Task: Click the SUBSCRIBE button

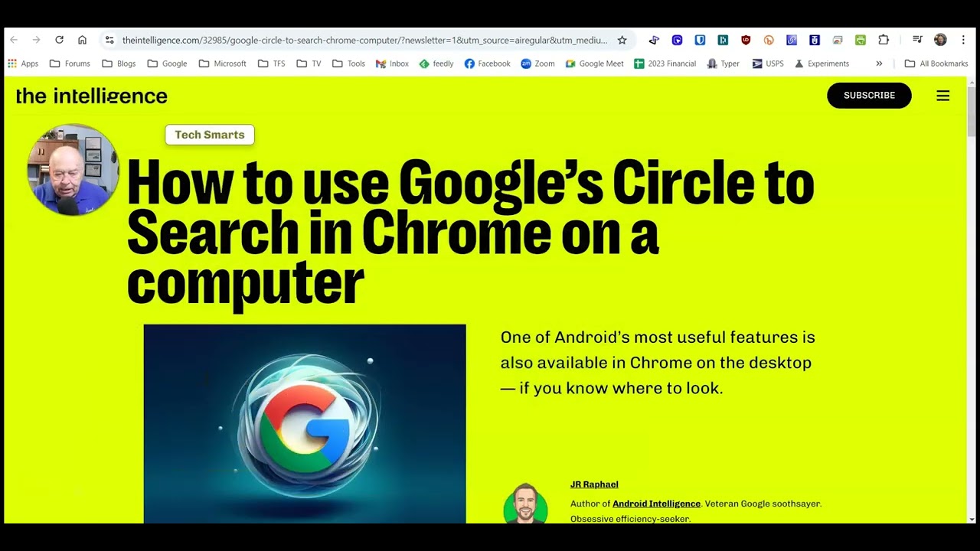Action: [x=869, y=96]
